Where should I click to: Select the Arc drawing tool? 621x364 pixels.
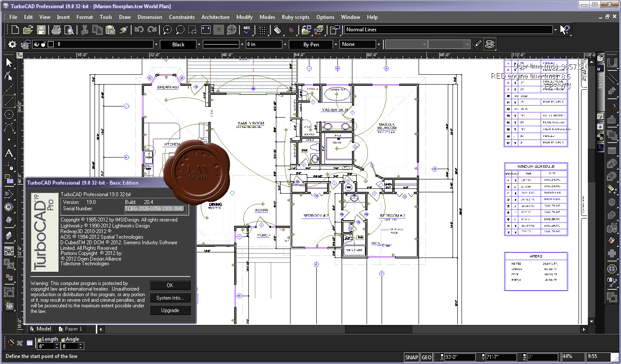9,127
